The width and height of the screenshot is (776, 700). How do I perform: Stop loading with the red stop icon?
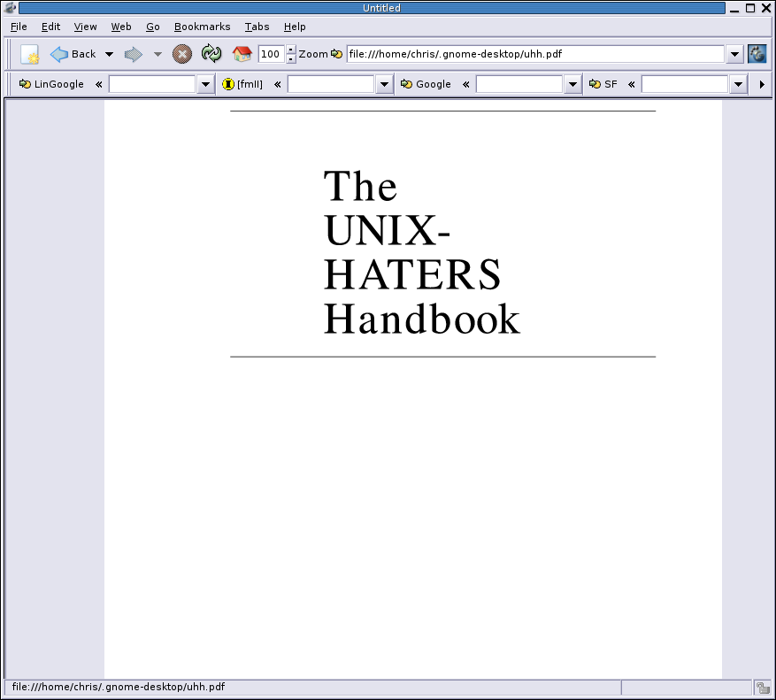point(181,54)
